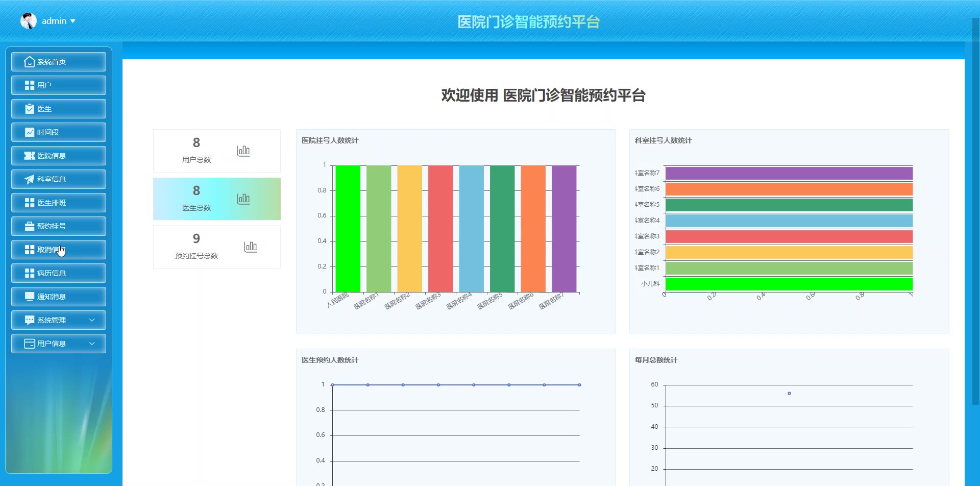
Task: Click the bar chart icon in 医生总数 card
Action: pyautogui.click(x=243, y=199)
